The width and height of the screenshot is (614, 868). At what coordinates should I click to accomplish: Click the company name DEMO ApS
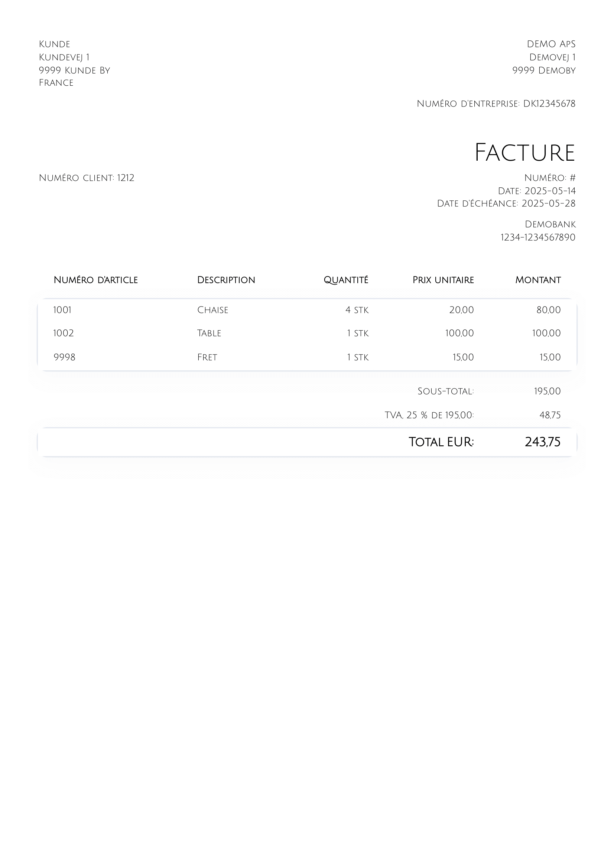click(551, 44)
